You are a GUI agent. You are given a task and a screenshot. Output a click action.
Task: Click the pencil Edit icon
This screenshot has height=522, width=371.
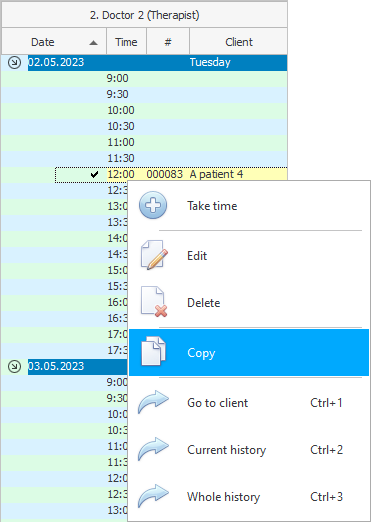tap(154, 255)
